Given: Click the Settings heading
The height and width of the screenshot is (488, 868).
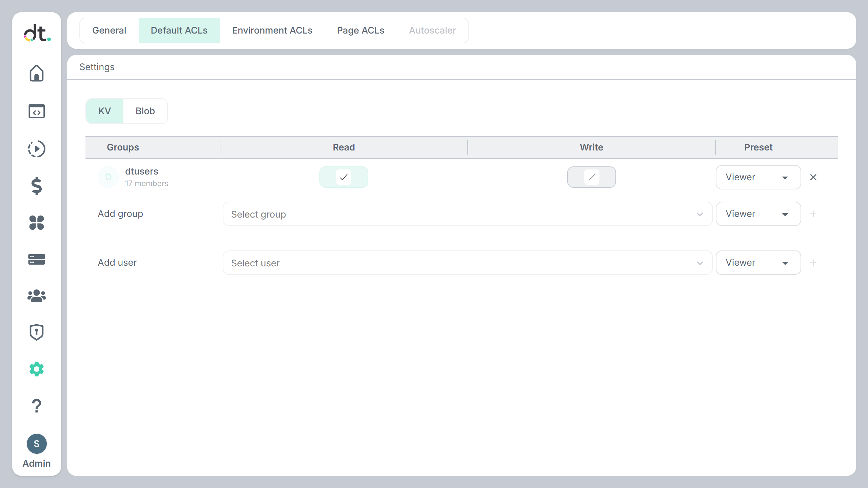Looking at the screenshot, I should point(97,67).
